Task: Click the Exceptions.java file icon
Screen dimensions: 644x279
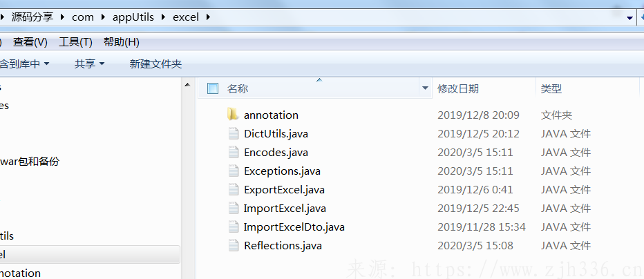Action: (234, 171)
